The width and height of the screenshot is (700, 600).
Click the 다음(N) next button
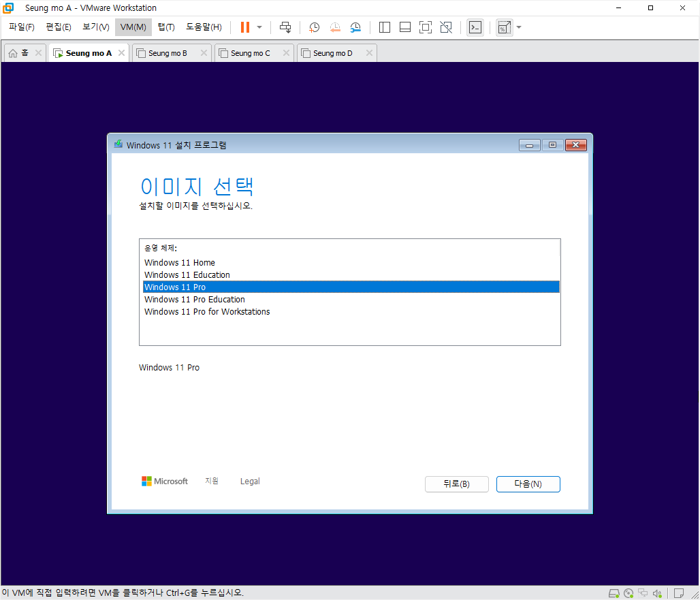pyautogui.click(x=528, y=484)
